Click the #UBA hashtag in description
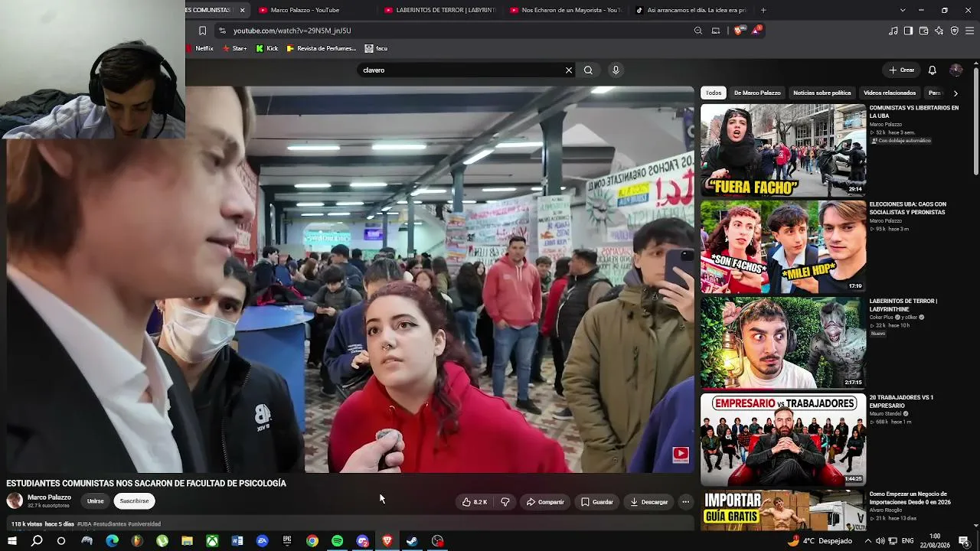The width and height of the screenshot is (980, 551). 84,524
